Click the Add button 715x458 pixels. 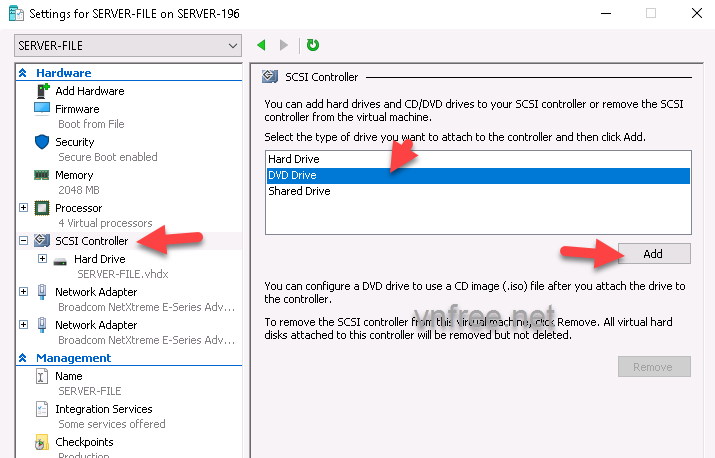pyautogui.click(x=653, y=254)
